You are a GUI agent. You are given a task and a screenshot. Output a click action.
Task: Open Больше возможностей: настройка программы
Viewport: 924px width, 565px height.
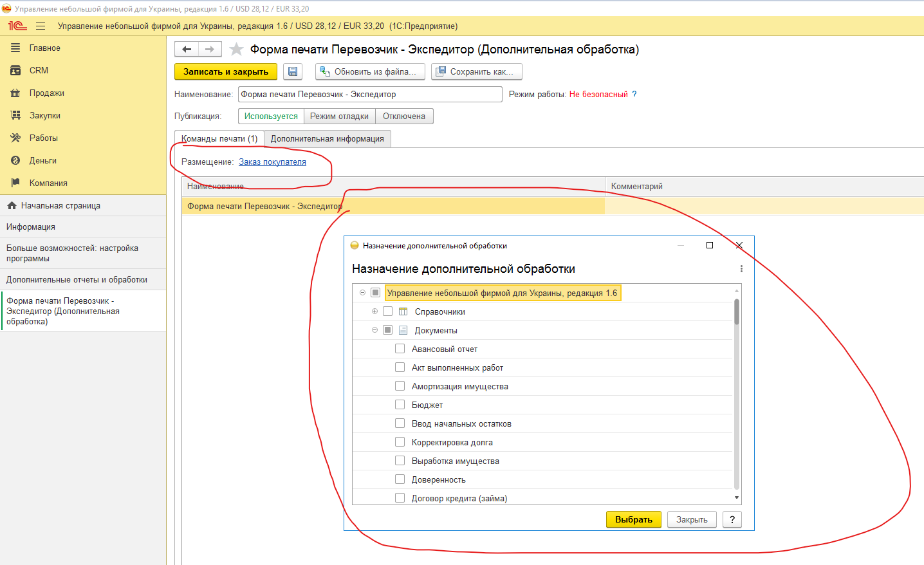83,253
